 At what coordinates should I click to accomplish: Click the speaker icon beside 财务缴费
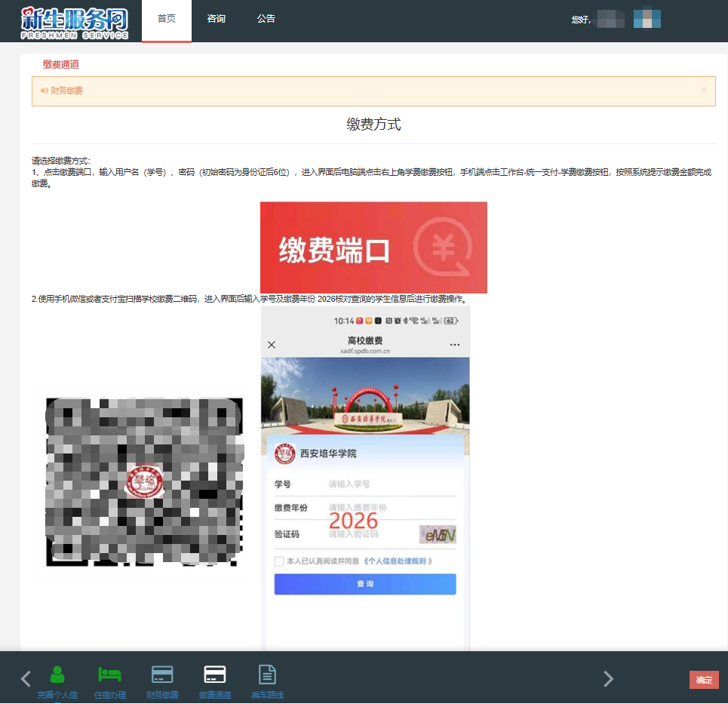(44, 91)
